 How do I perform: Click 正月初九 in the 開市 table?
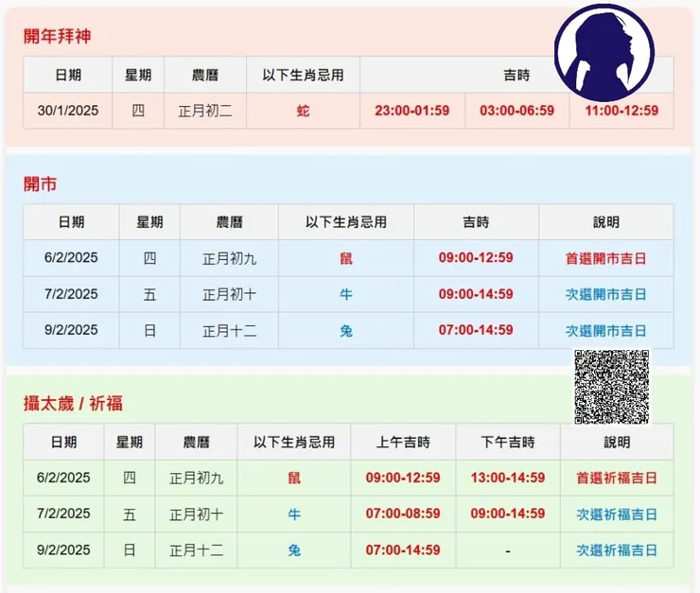click(230, 258)
